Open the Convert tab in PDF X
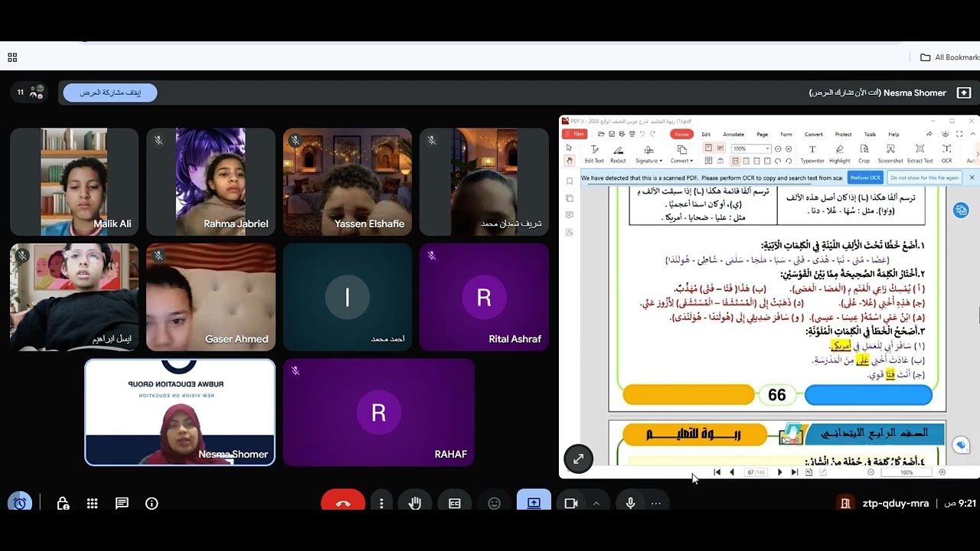The height and width of the screenshot is (551, 980). (814, 134)
